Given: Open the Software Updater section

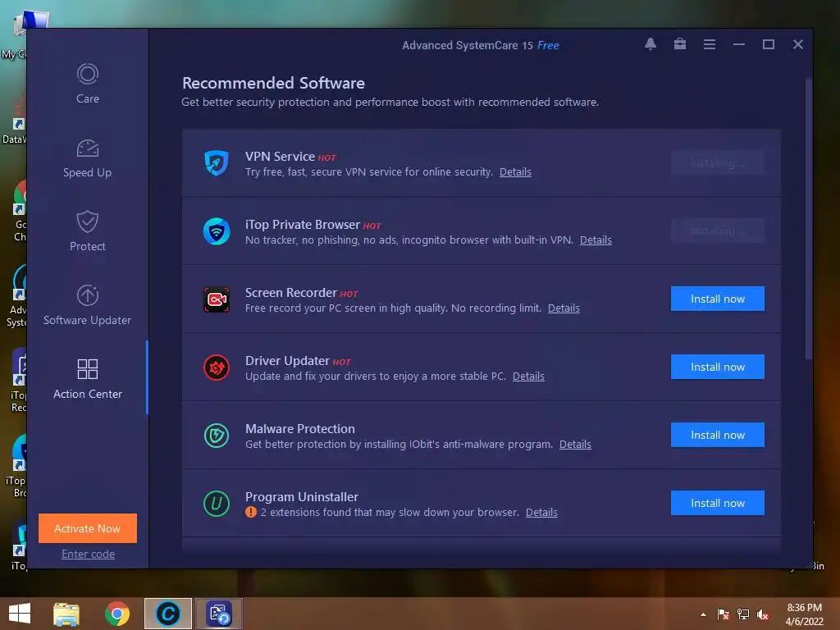Looking at the screenshot, I should pos(87,305).
